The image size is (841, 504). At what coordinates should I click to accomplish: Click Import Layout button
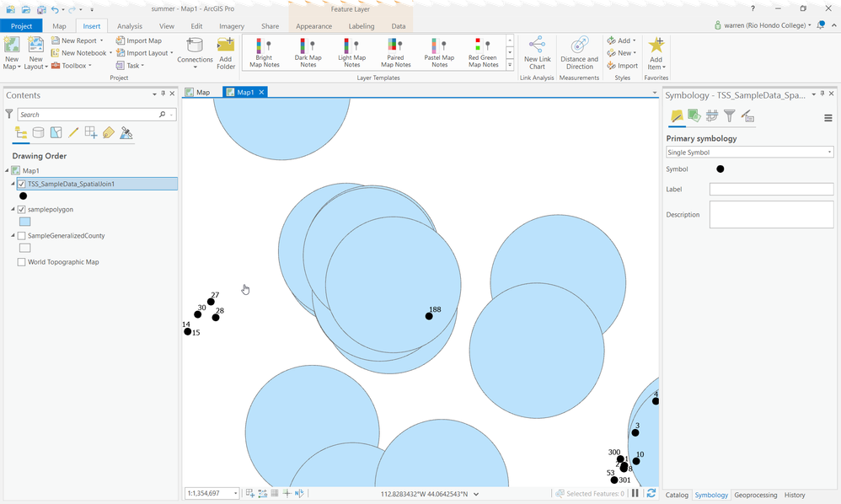click(145, 52)
